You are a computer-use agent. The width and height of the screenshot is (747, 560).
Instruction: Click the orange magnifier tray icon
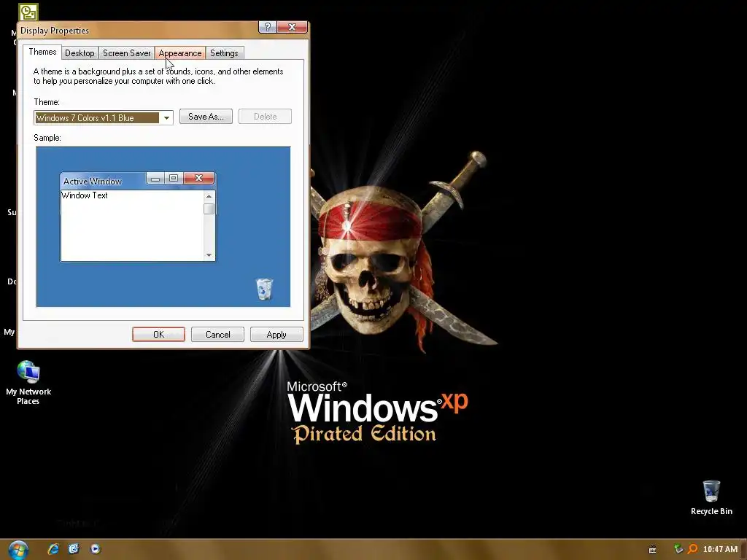pos(693,549)
